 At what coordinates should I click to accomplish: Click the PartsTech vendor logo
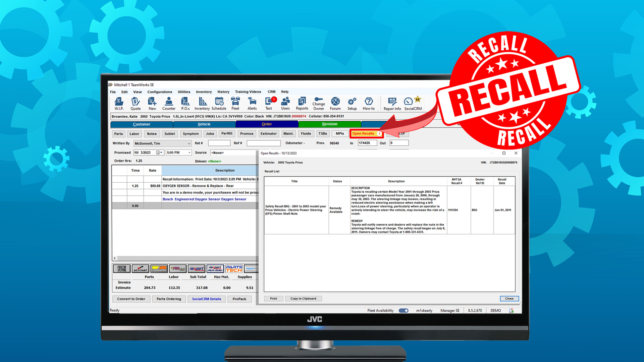pos(234,269)
